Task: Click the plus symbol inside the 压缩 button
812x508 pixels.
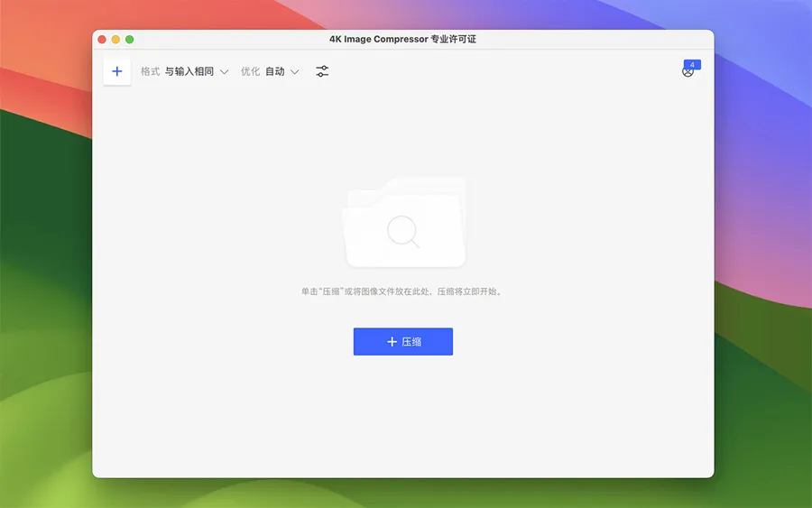Action: pos(392,342)
